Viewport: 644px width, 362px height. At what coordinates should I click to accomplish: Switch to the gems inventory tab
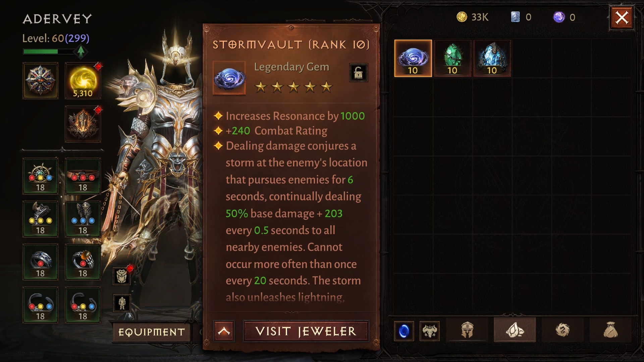point(515,330)
